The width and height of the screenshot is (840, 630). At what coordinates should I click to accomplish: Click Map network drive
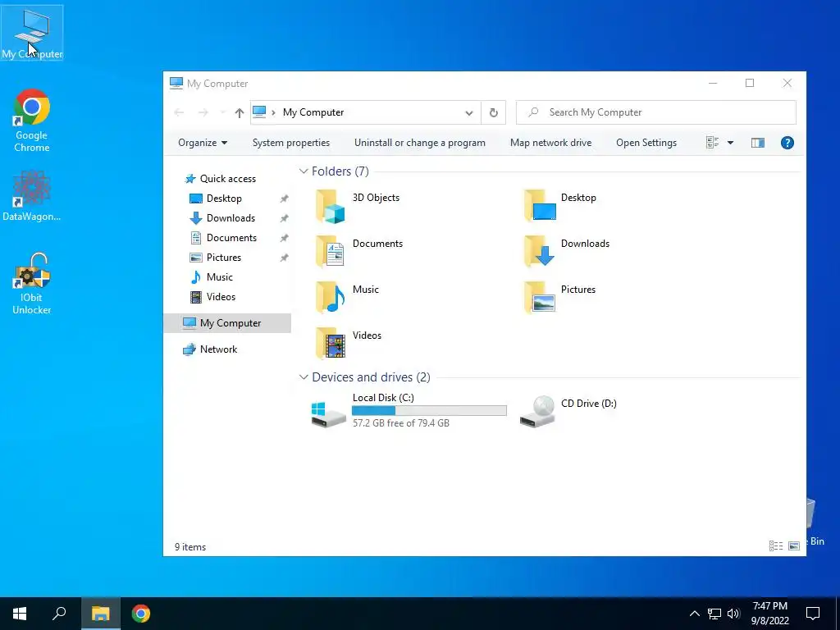[x=550, y=143]
